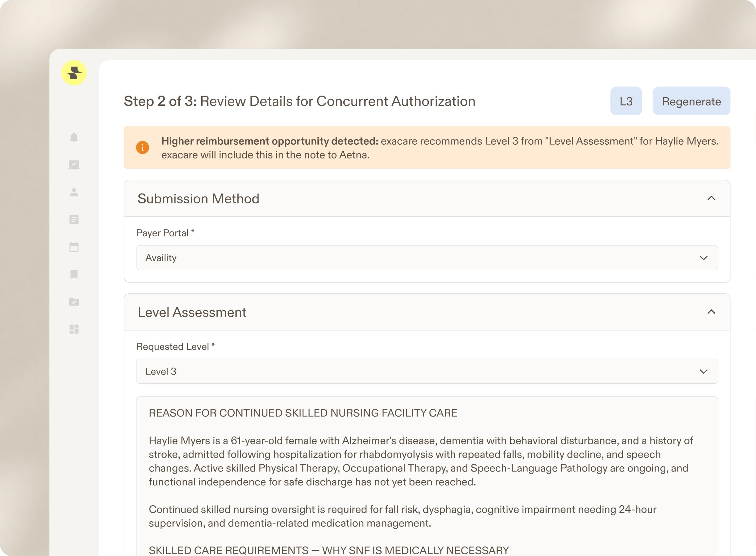
Task: Click the orange info icon in the alert banner
Action: [143, 147]
